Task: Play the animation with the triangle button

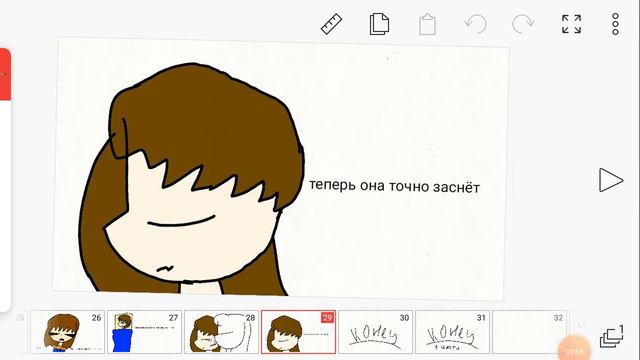Action: (611, 180)
